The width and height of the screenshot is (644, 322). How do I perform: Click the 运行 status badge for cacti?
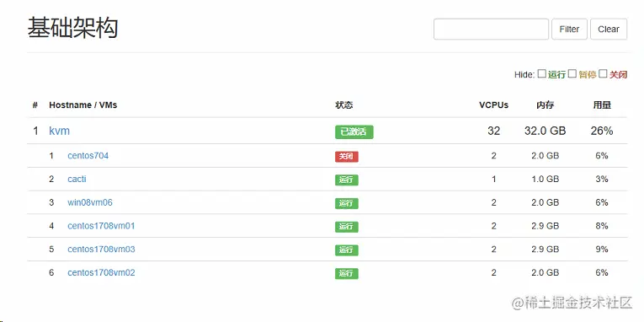pos(347,180)
